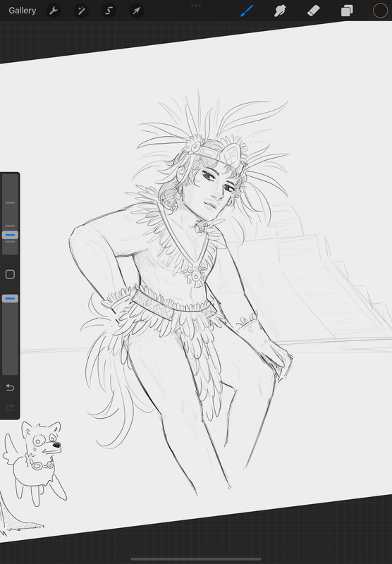The height and width of the screenshot is (564, 392).
Task: Tap the home indicator bar
Action: [196, 559]
